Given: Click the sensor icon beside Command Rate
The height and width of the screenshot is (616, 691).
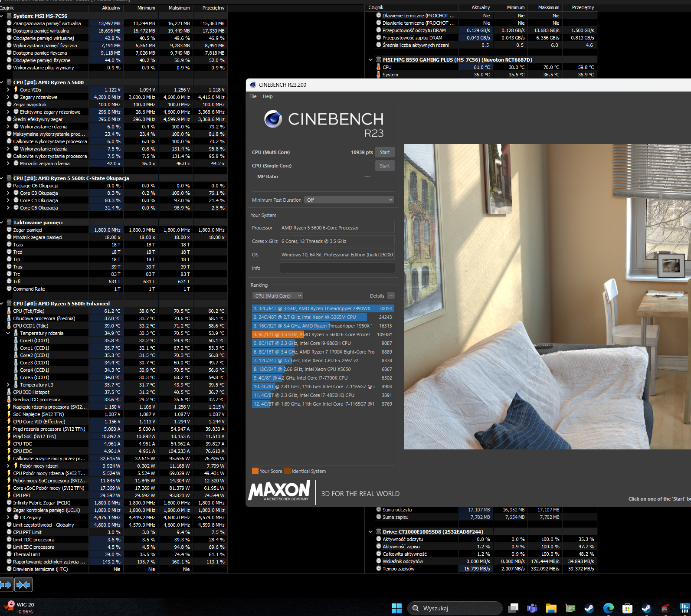Looking at the screenshot, I should tap(9, 289).
